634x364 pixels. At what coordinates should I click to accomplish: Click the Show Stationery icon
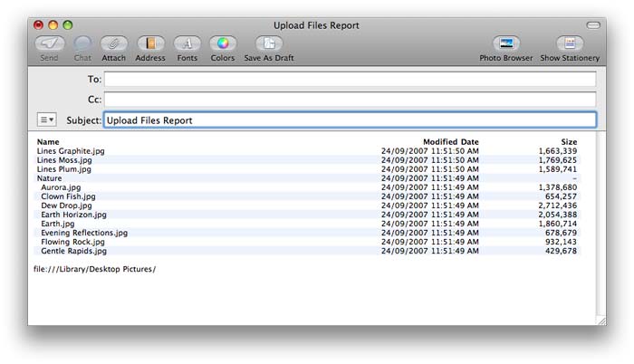pyautogui.click(x=570, y=43)
